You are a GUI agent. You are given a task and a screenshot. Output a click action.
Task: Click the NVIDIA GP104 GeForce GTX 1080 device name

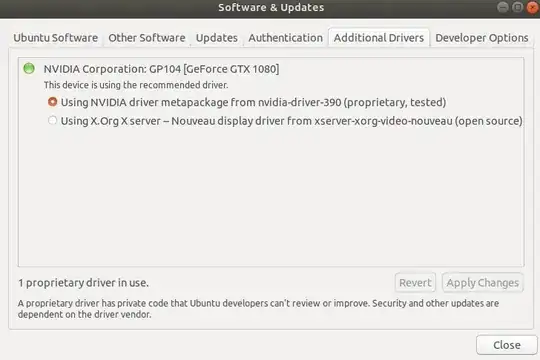(x=161, y=69)
